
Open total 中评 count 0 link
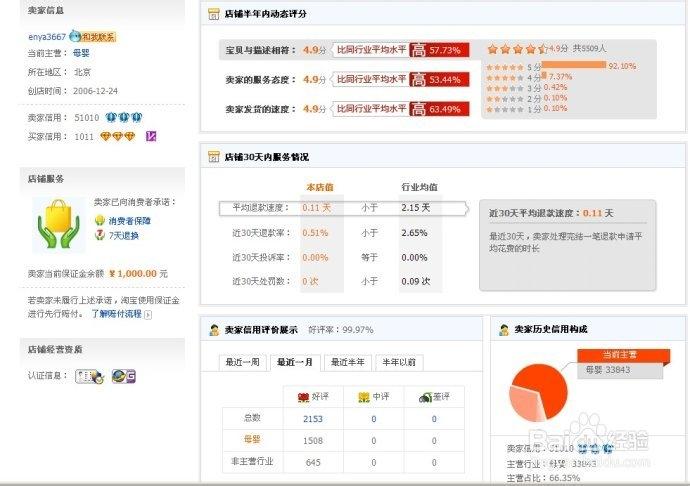pyautogui.click(x=374, y=419)
